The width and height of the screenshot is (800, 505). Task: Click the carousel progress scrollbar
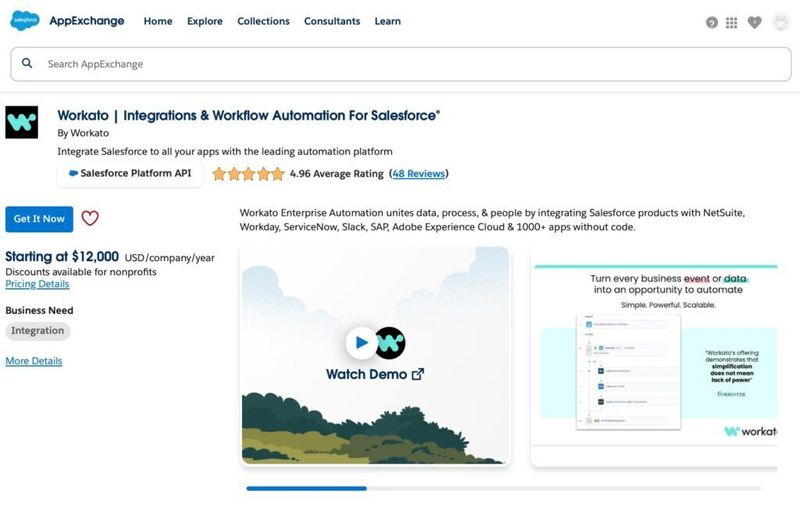503,489
